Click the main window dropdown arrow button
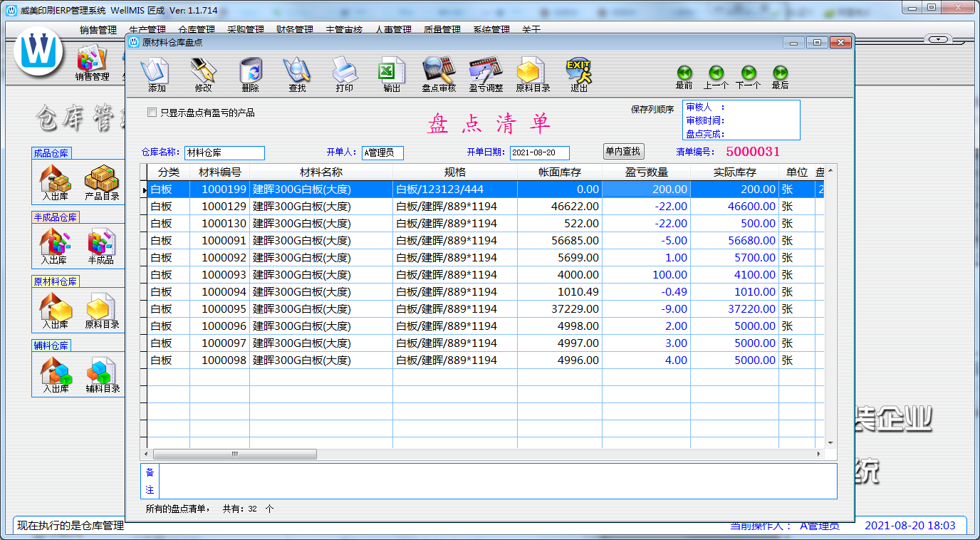Viewport: 980px width, 540px height. point(939,39)
